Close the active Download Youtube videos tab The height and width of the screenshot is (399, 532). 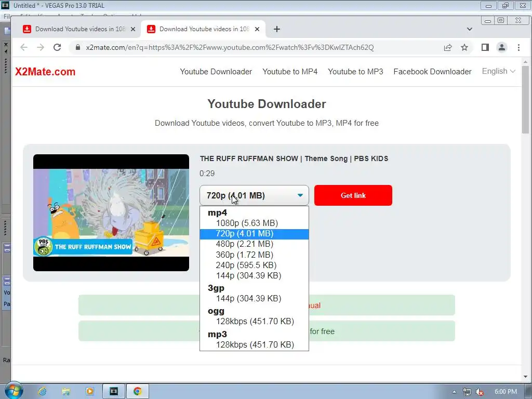click(257, 29)
